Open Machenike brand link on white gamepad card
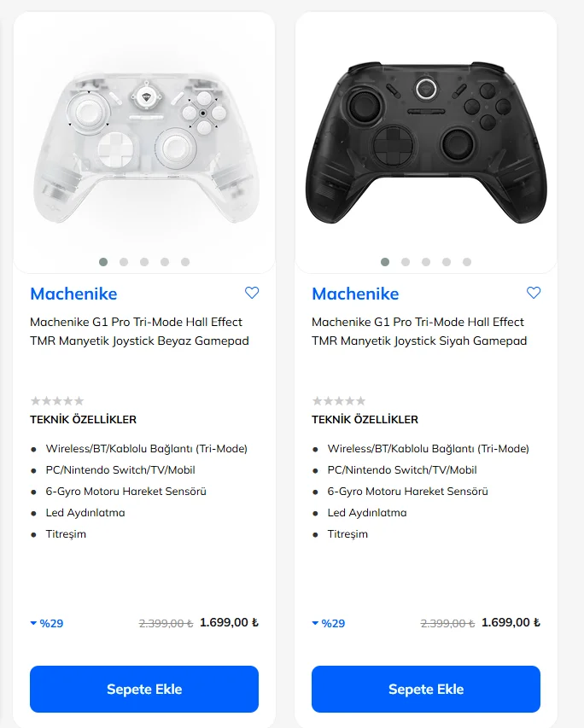The image size is (584, 728). coord(73,294)
